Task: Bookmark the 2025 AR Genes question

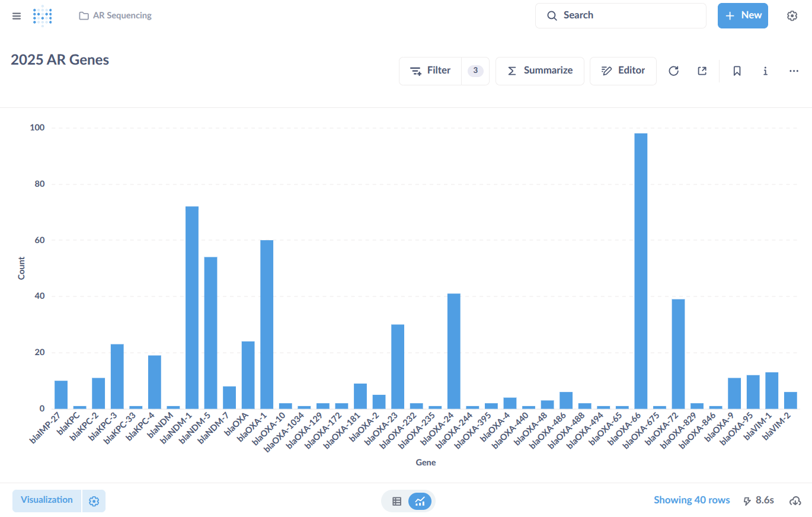Action: click(737, 71)
